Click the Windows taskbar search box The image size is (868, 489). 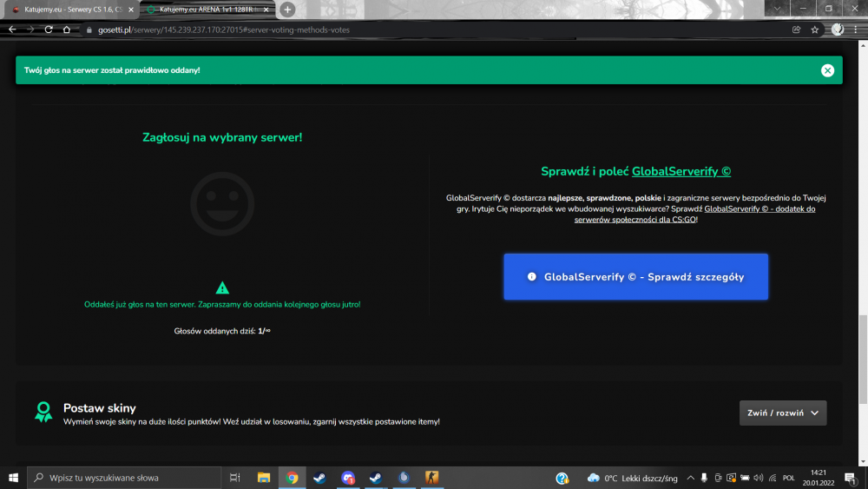tap(124, 478)
